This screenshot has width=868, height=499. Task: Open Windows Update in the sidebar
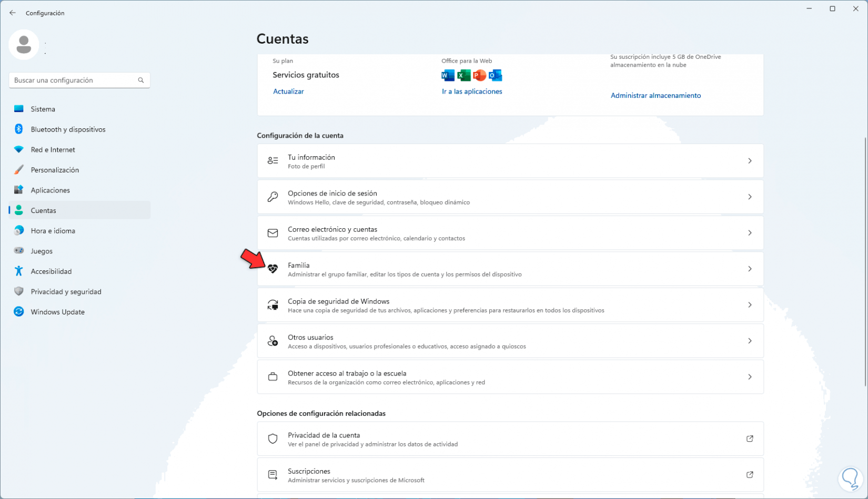point(57,312)
